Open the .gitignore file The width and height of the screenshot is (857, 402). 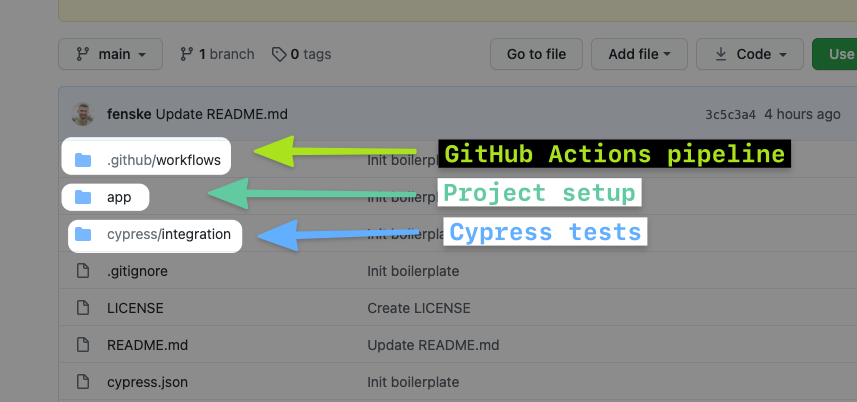[x=137, y=271]
